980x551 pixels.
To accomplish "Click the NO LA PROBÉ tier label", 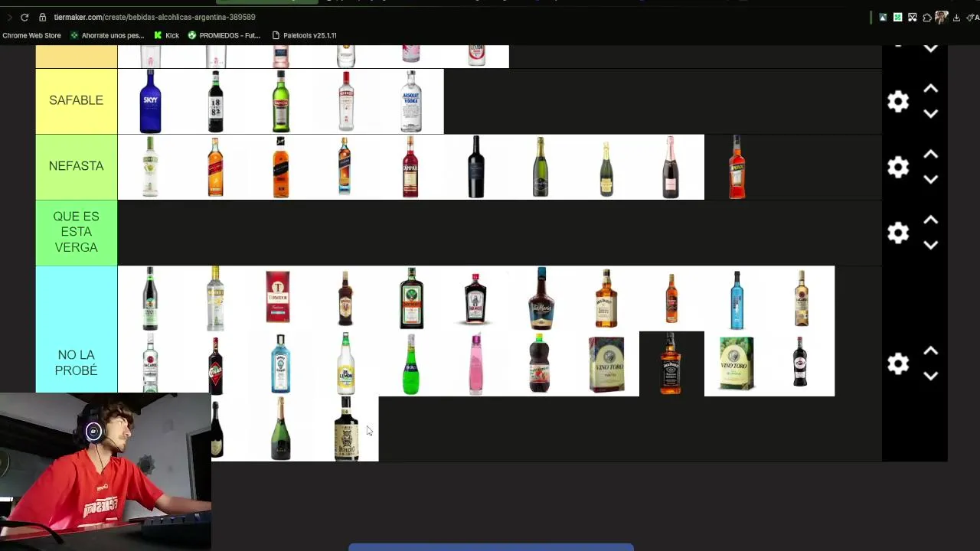I will (x=76, y=363).
